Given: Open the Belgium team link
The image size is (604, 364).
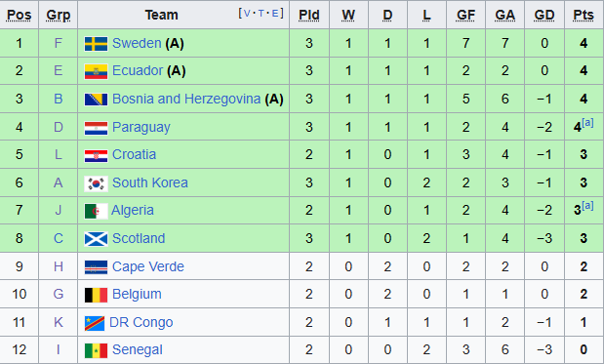Looking at the screenshot, I should (x=137, y=295).
